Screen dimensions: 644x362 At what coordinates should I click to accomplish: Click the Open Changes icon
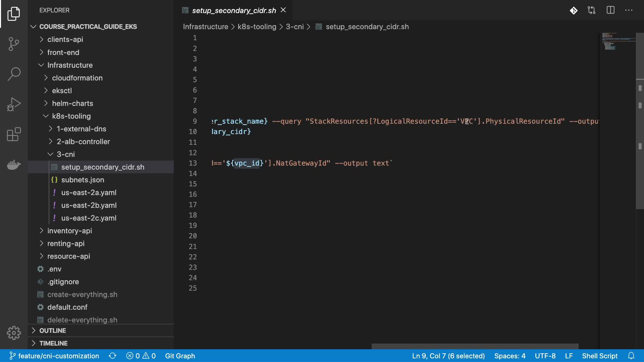(x=592, y=10)
